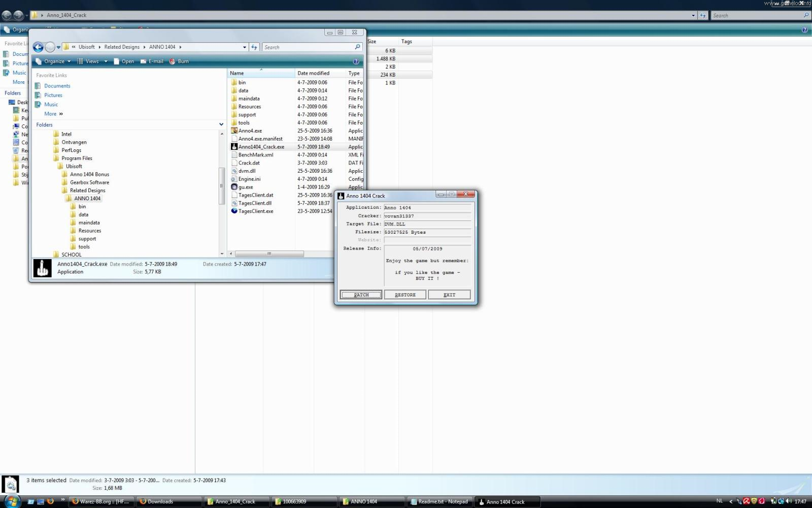Viewport: 812px width, 508px height.
Task: Switch to Warez-BB.org window on the taskbar
Action: pyautogui.click(x=101, y=502)
